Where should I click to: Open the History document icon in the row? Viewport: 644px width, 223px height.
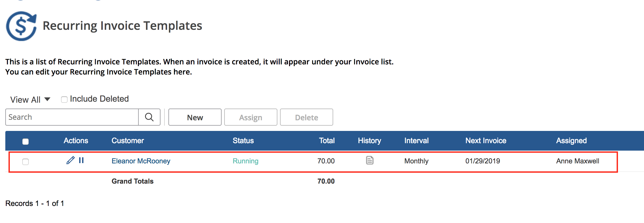coord(370,160)
